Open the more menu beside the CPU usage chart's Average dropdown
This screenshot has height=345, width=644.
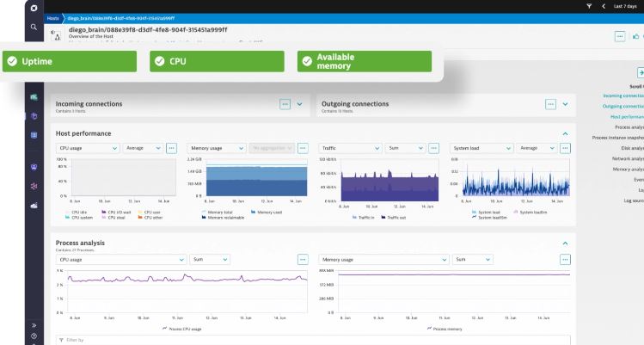coord(171,148)
